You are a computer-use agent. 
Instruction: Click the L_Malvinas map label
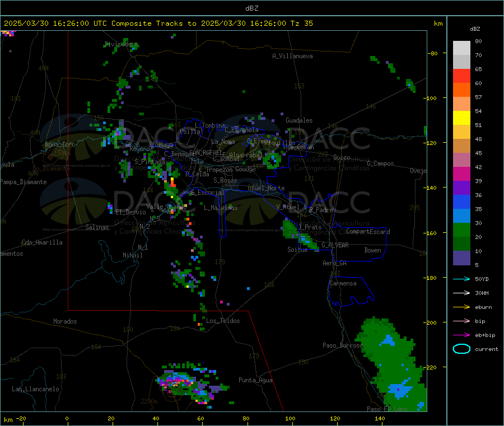tap(221, 208)
